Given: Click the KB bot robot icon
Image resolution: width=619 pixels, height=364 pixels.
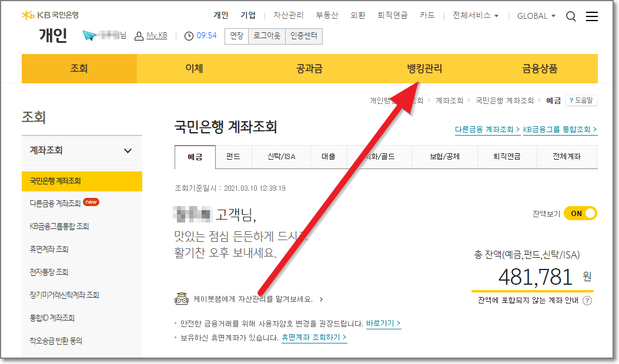Looking at the screenshot, I should pos(181,299).
